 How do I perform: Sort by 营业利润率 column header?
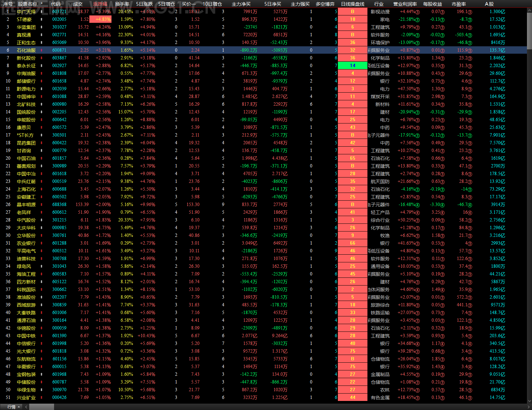pos(405,4)
